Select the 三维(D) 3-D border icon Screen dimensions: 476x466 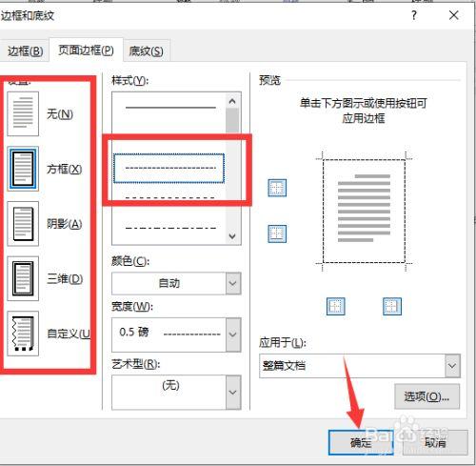(x=23, y=278)
